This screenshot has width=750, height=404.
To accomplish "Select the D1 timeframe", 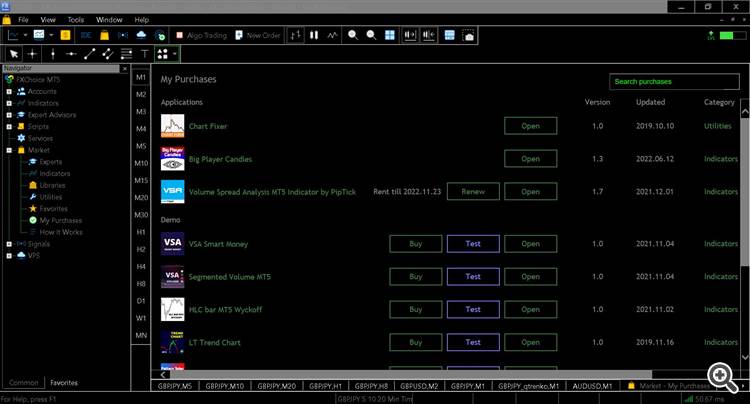I will point(141,301).
